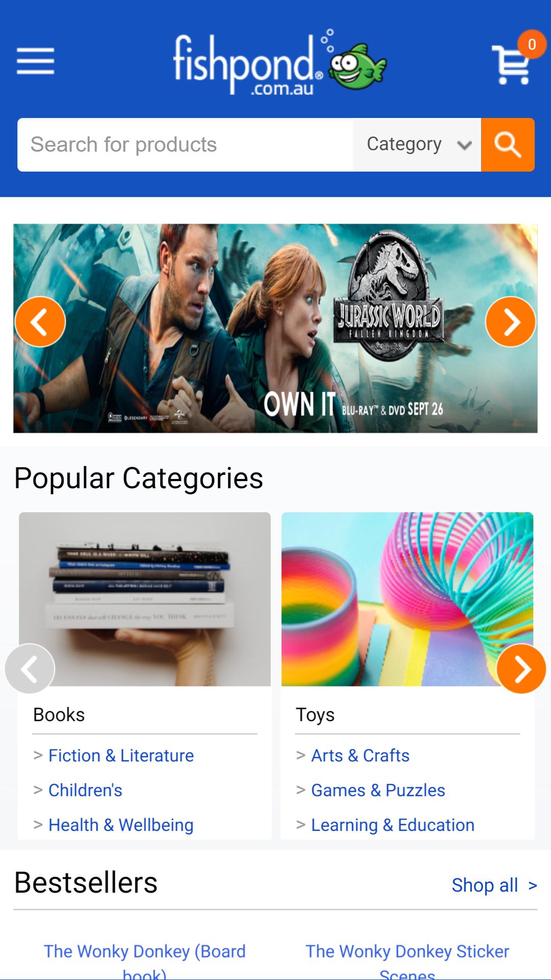Show previous banner slide with left arrow
The image size is (551, 980).
coord(40,322)
